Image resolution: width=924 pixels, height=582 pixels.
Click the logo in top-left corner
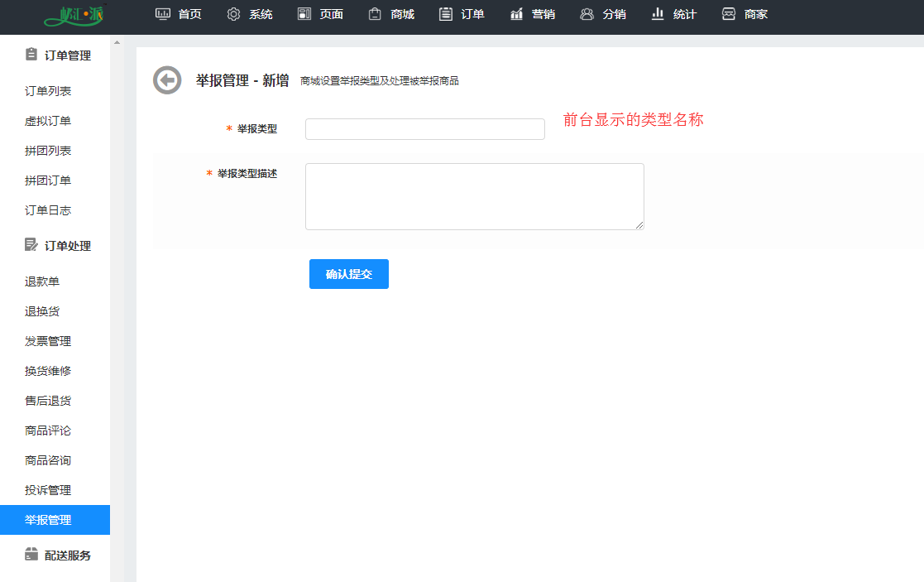(x=75, y=15)
